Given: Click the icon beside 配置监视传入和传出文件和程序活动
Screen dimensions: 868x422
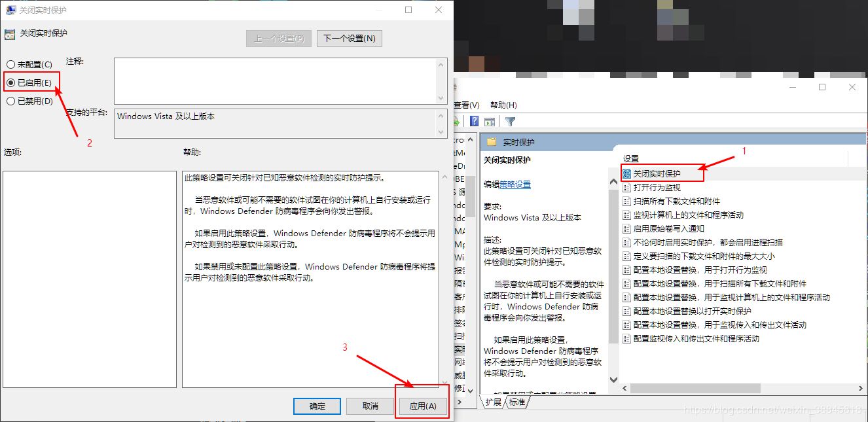Looking at the screenshot, I should (626, 339).
